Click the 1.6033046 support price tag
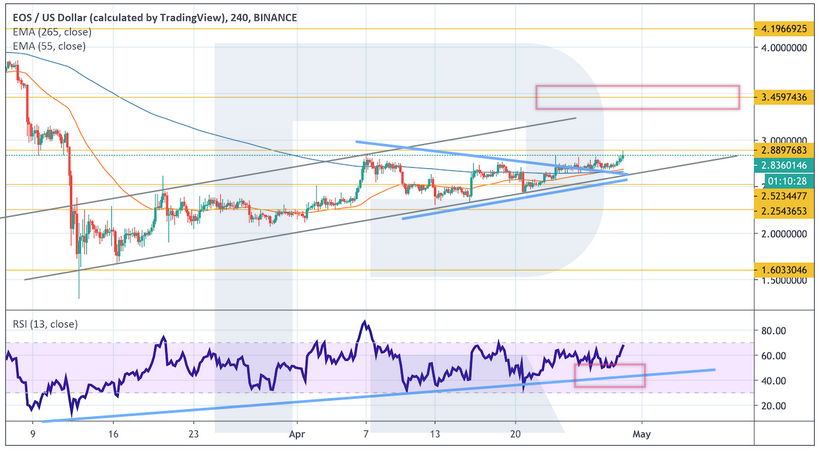Screen dimensions: 820x451 [x=782, y=271]
